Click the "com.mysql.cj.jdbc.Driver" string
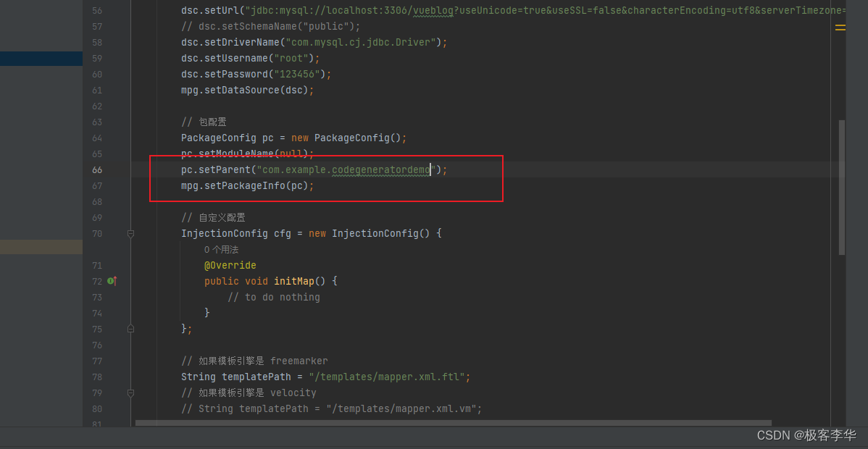 (x=362, y=43)
